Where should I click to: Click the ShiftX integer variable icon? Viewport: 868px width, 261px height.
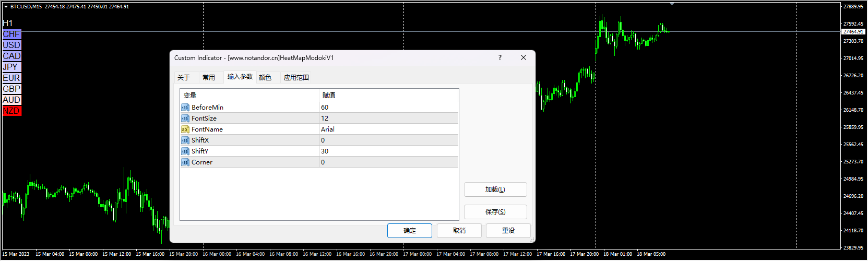click(x=185, y=140)
